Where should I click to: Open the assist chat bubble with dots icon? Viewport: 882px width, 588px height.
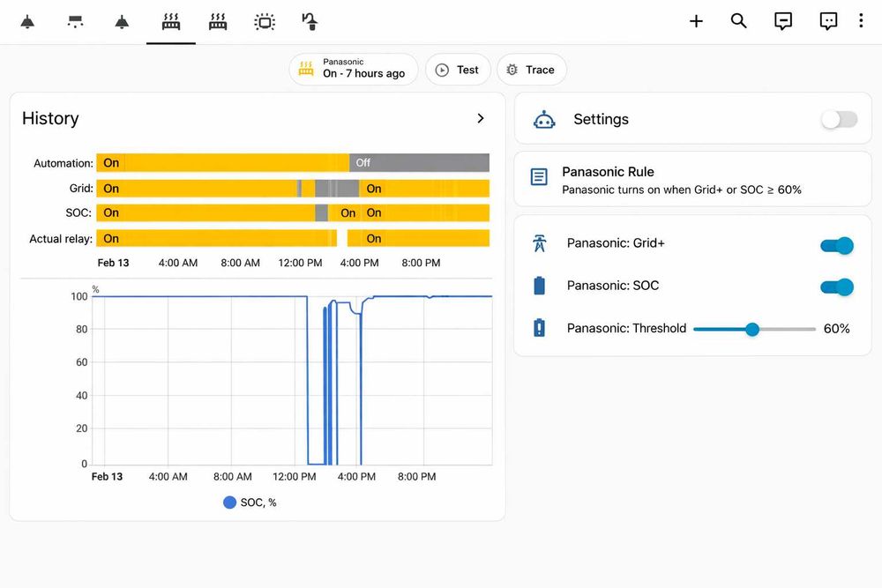pyautogui.click(x=828, y=21)
